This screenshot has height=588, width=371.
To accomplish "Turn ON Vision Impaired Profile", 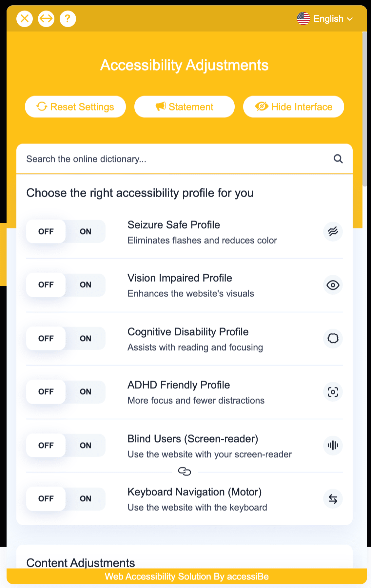I will point(86,285).
